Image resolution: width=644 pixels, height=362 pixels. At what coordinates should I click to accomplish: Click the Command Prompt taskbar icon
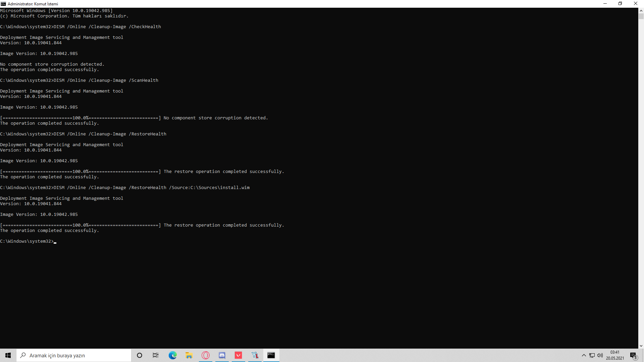click(271, 355)
